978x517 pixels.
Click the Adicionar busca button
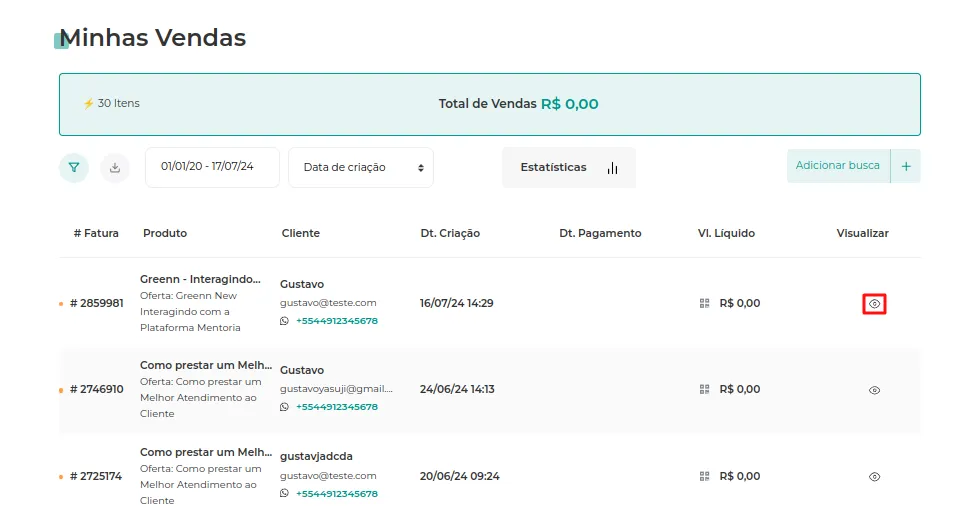(838, 166)
